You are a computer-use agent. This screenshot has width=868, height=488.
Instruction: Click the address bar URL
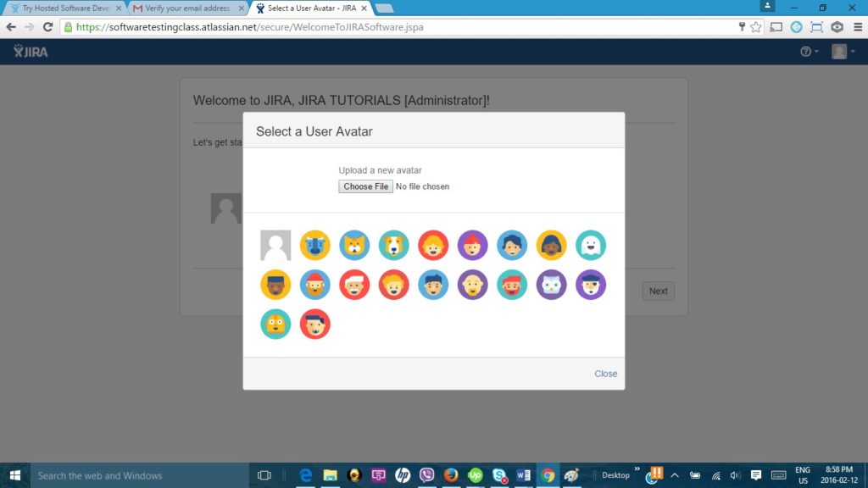point(250,27)
